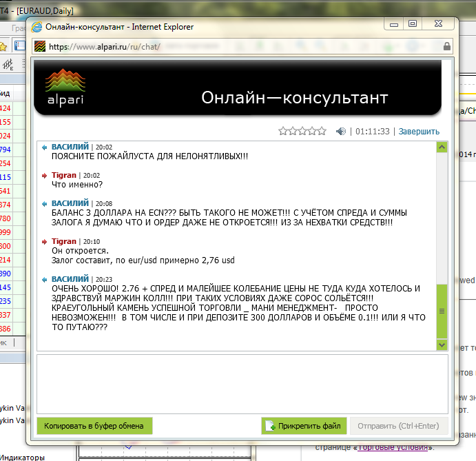
Task: Maximize the Online-consultant window
Action: coord(413,24)
